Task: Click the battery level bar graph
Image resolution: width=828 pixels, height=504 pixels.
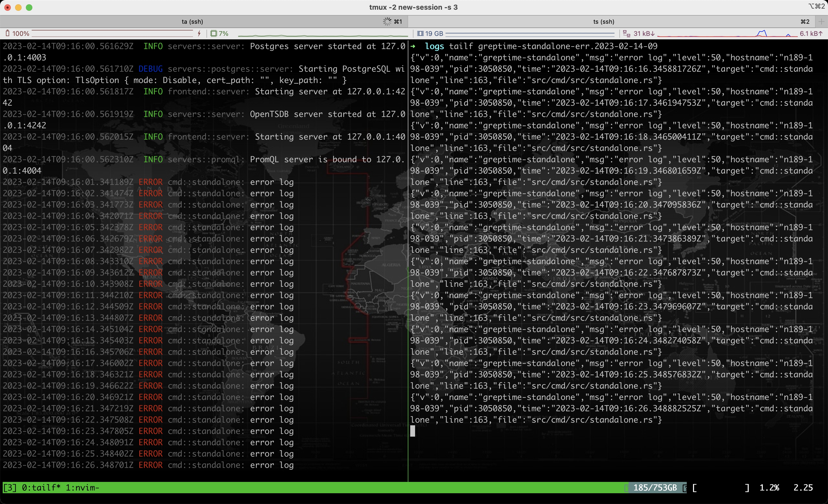Action: coord(113,33)
